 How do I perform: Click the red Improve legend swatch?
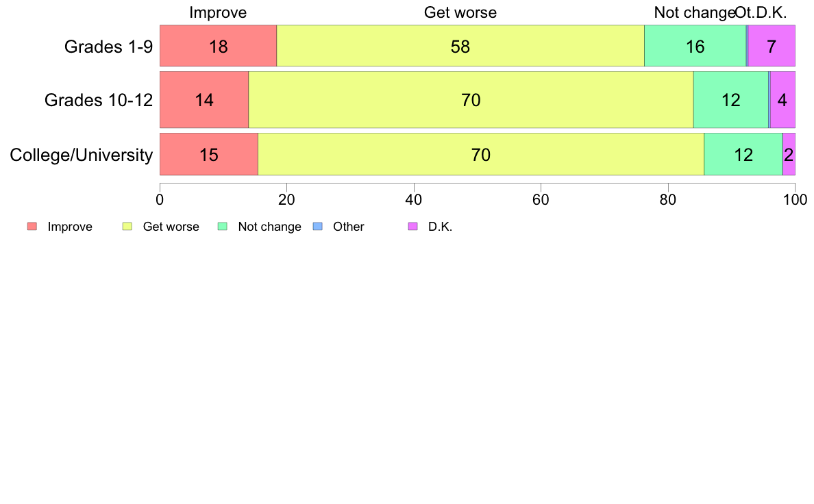pyautogui.click(x=32, y=226)
